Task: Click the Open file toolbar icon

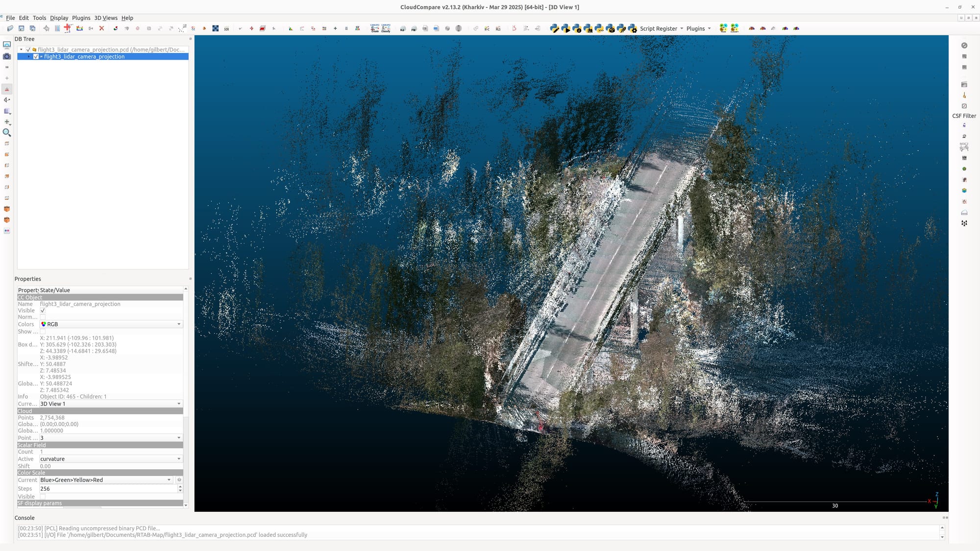Action: click(10, 28)
